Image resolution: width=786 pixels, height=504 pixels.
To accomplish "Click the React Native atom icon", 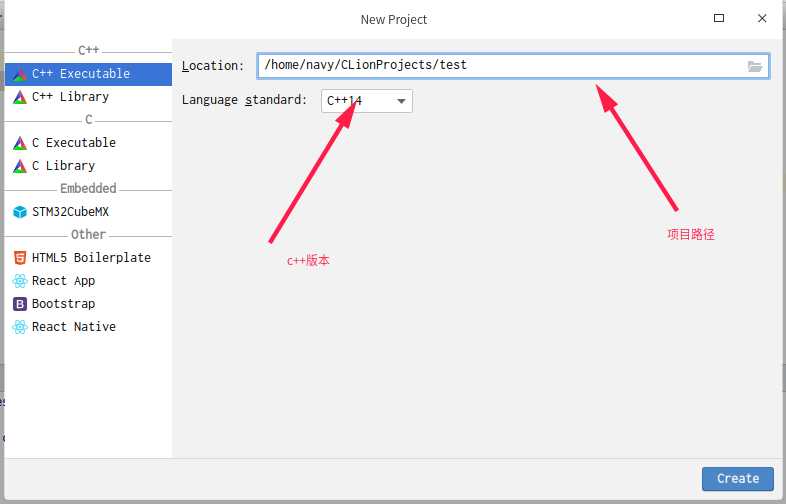I will pyautogui.click(x=20, y=327).
